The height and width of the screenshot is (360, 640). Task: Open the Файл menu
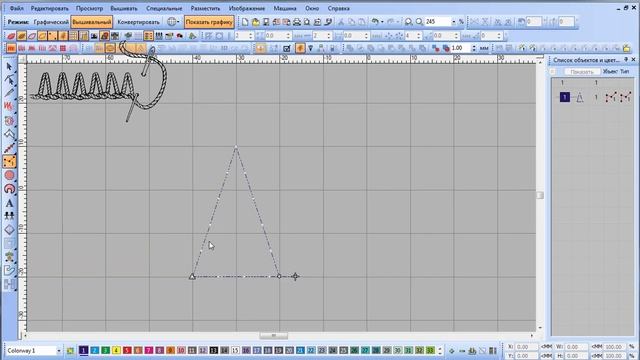pyautogui.click(x=16, y=8)
